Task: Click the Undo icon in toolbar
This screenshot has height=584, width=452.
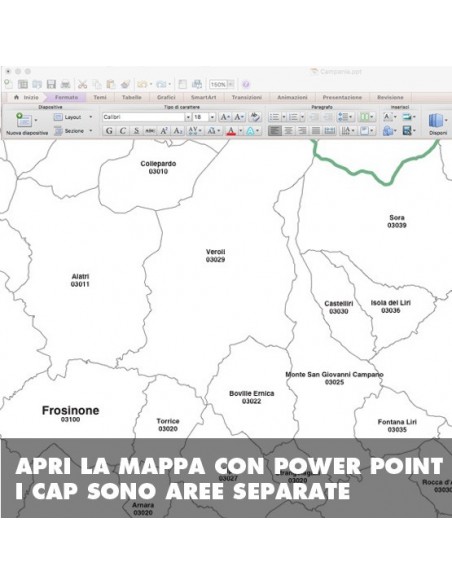Action: 142,84
